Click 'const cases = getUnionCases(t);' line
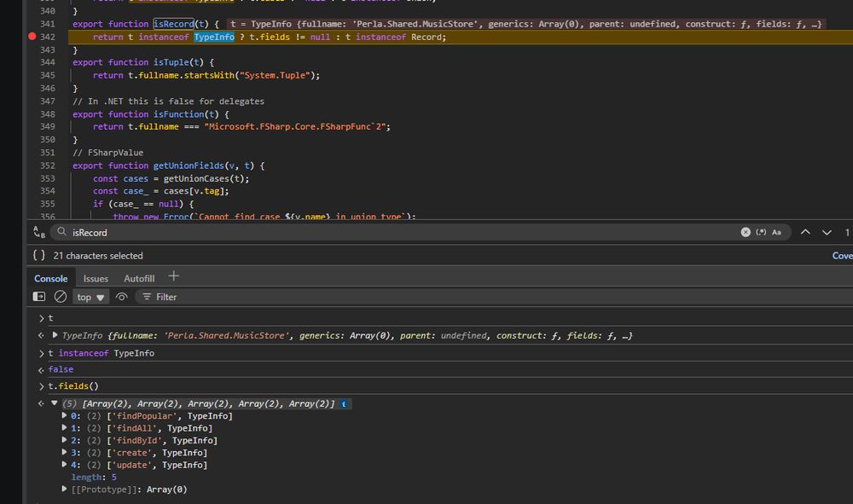853x504 pixels. 171,178
